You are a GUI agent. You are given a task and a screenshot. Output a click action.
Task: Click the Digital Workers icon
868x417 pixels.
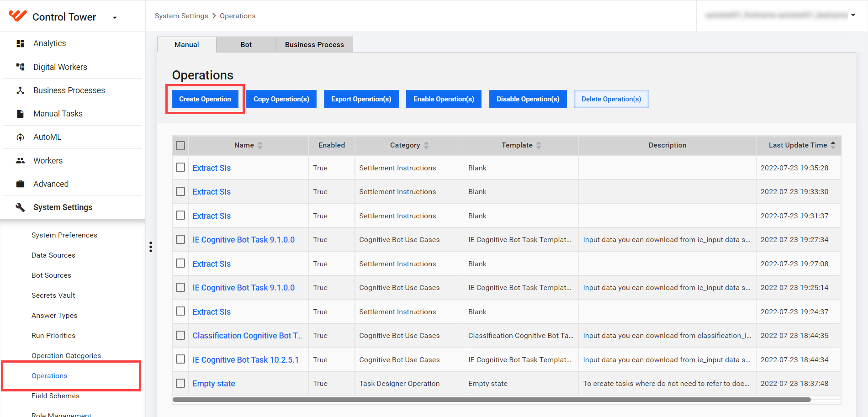click(20, 67)
